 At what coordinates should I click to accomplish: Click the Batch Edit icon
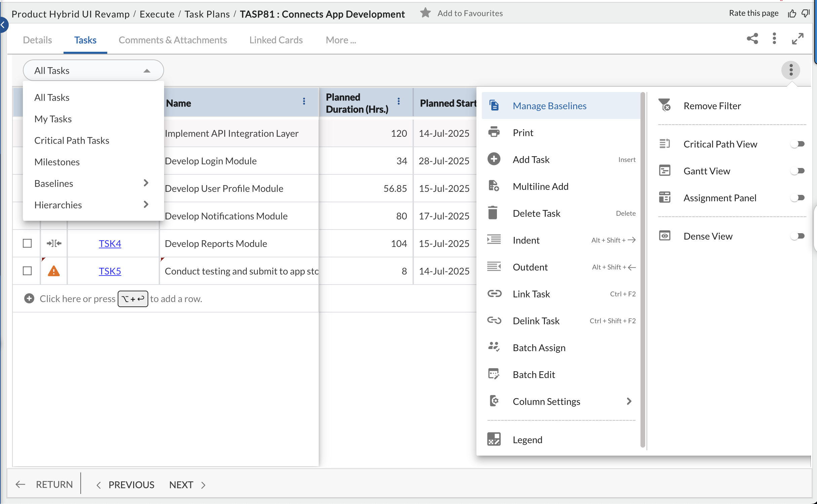[x=494, y=374]
